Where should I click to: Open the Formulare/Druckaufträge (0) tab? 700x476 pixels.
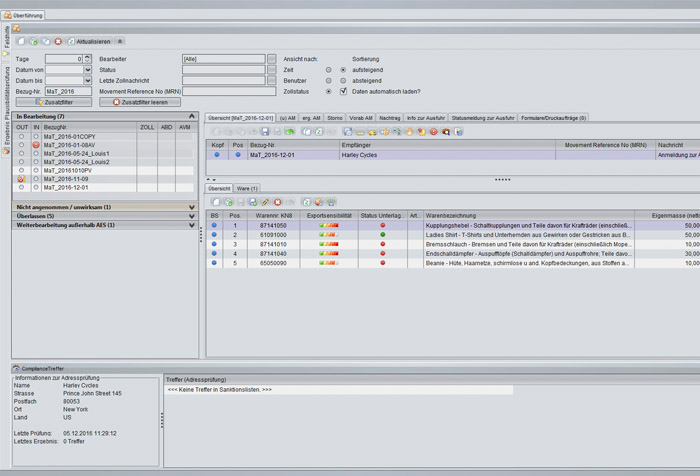coord(553,118)
